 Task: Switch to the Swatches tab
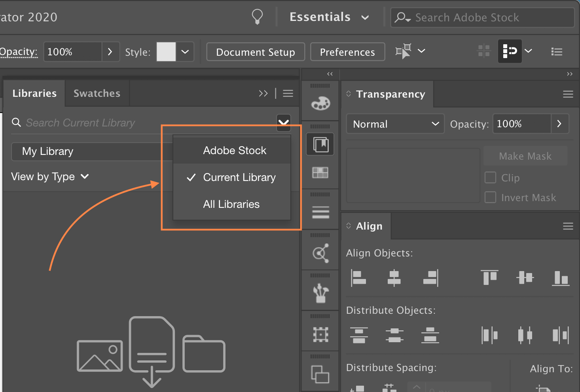97,93
